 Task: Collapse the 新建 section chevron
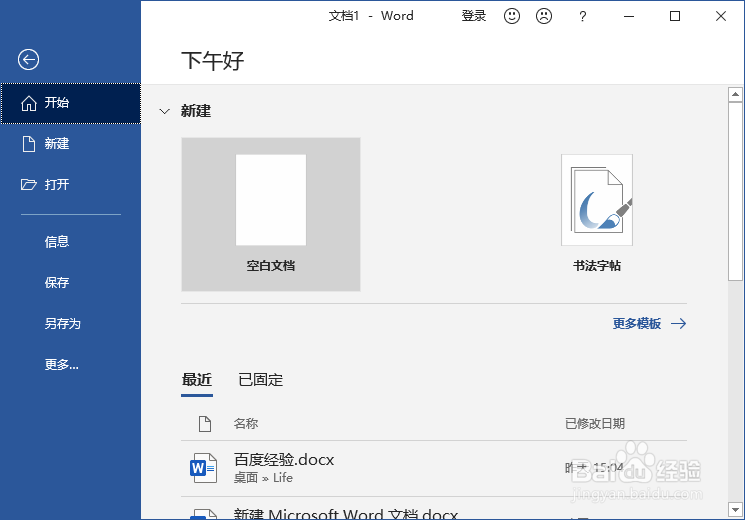click(164, 112)
